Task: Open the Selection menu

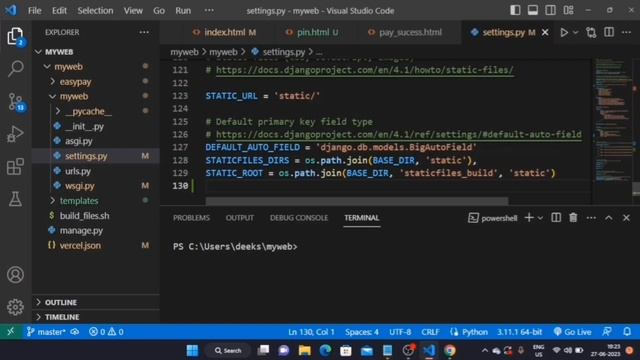Action: coord(95,11)
